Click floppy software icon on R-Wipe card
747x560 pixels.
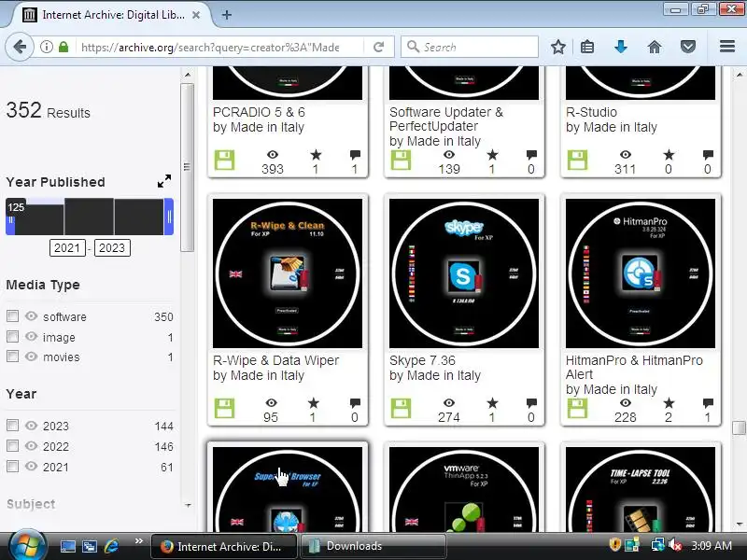[224, 409]
